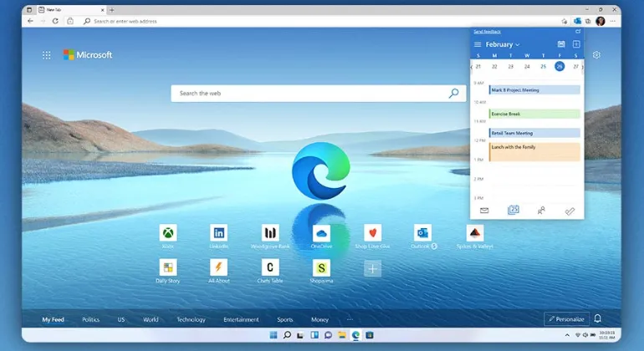
Task: Open the Outlook panel hamburger menu
Action: click(x=478, y=44)
